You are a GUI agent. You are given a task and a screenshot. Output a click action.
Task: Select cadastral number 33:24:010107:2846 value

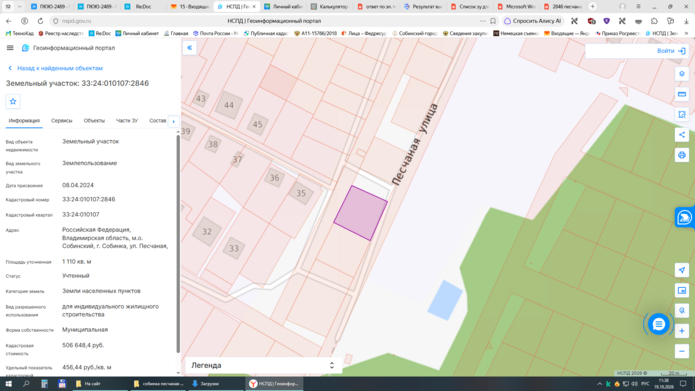click(x=89, y=199)
